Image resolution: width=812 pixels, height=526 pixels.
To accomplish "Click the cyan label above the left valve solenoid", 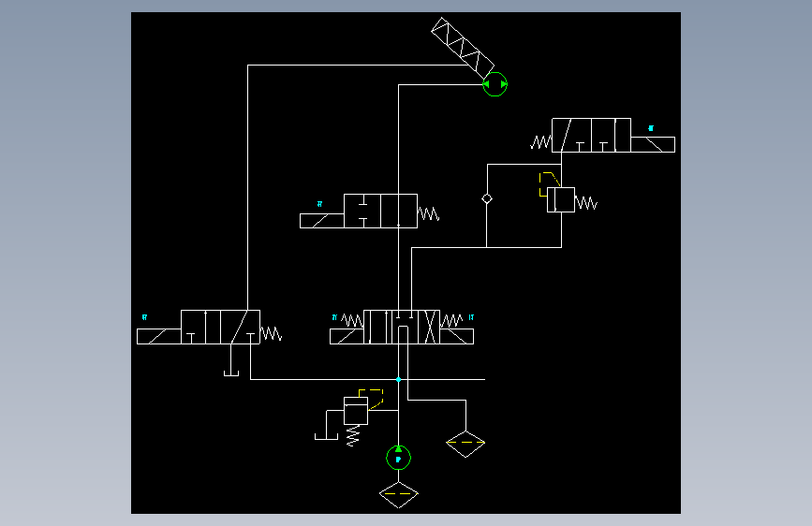I will (144, 317).
